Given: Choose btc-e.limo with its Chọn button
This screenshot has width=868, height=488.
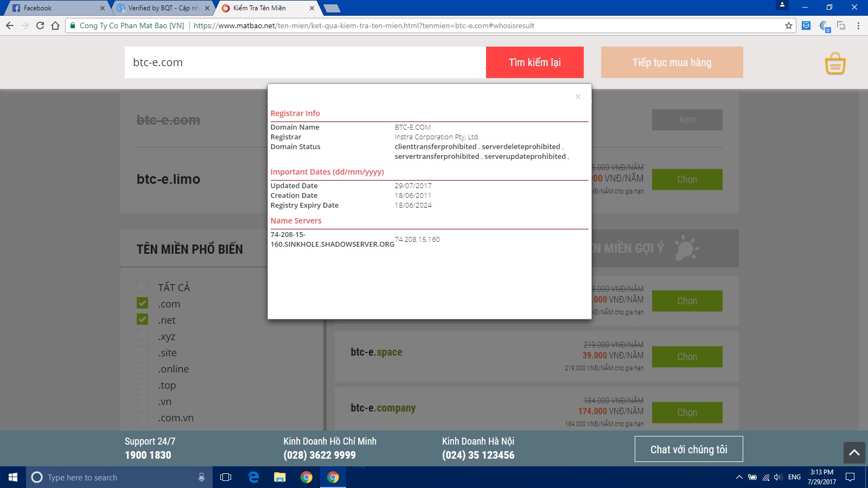Looking at the screenshot, I should point(687,179).
